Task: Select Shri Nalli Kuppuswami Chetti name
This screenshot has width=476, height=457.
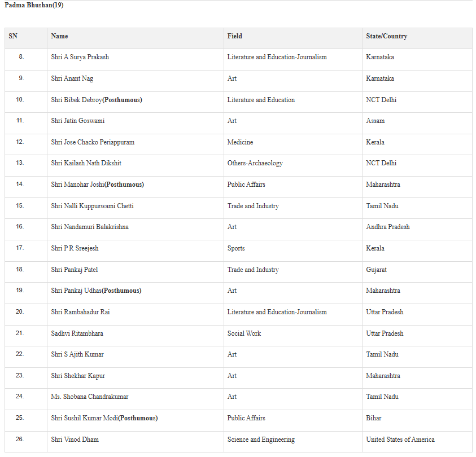Action: pos(92,206)
